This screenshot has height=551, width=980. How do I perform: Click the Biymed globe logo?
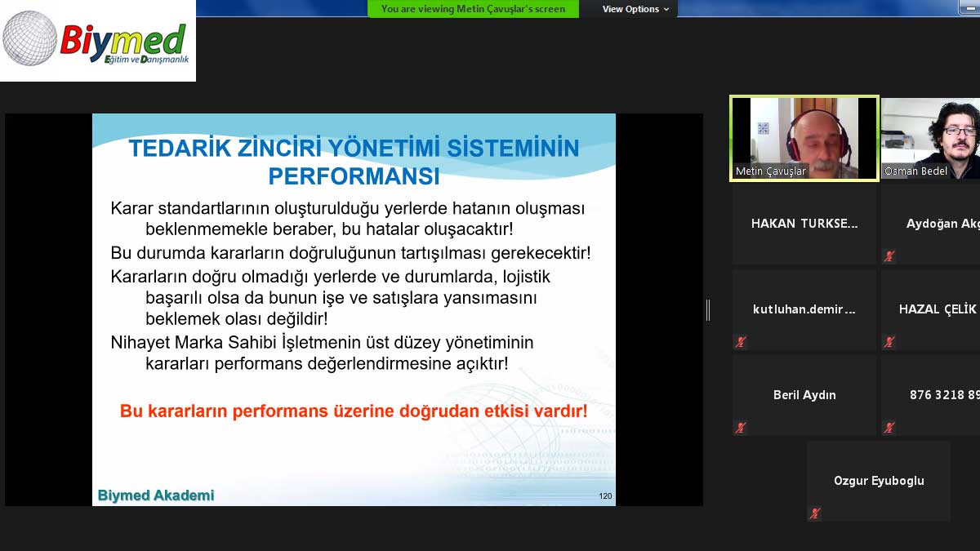pyautogui.click(x=29, y=38)
